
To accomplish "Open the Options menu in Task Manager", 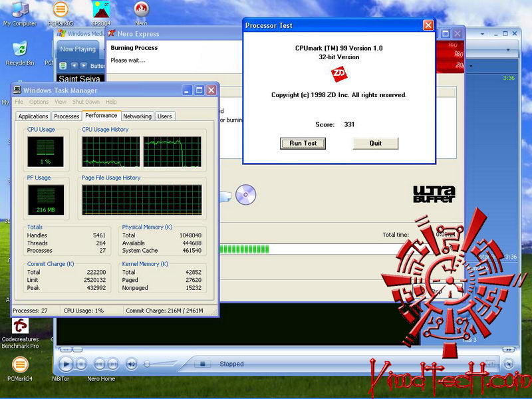I will (39, 102).
